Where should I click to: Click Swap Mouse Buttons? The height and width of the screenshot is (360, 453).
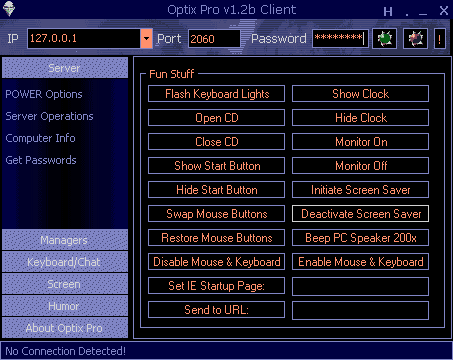tap(217, 214)
